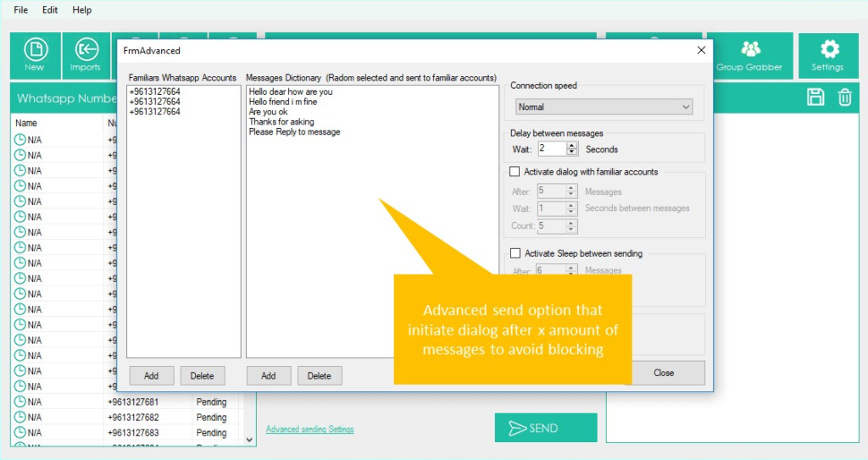868x460 pixels.
Task: Decrease the Delay between messages wait value
Action: 572,152
